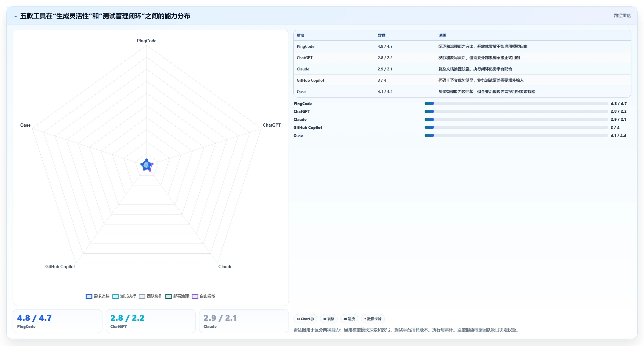Click the Claude axis label on the radar
This screenshot has height=346, width=644.
226,267
